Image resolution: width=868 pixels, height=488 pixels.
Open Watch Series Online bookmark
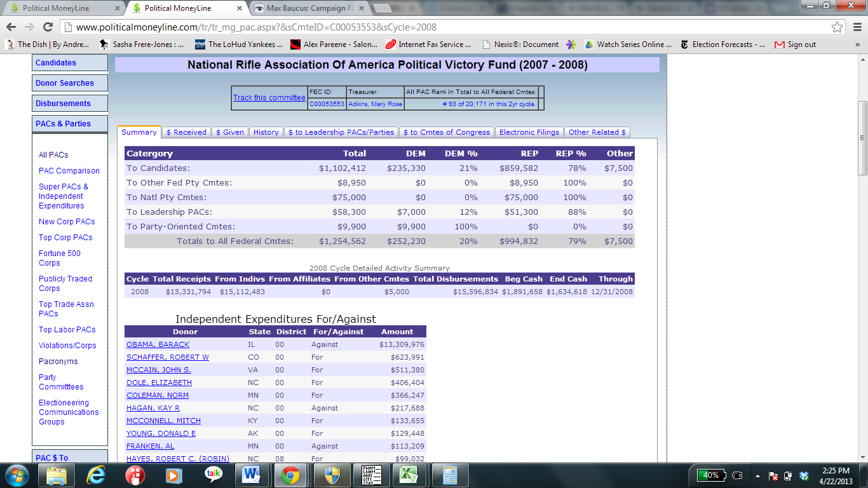point(628,44)
